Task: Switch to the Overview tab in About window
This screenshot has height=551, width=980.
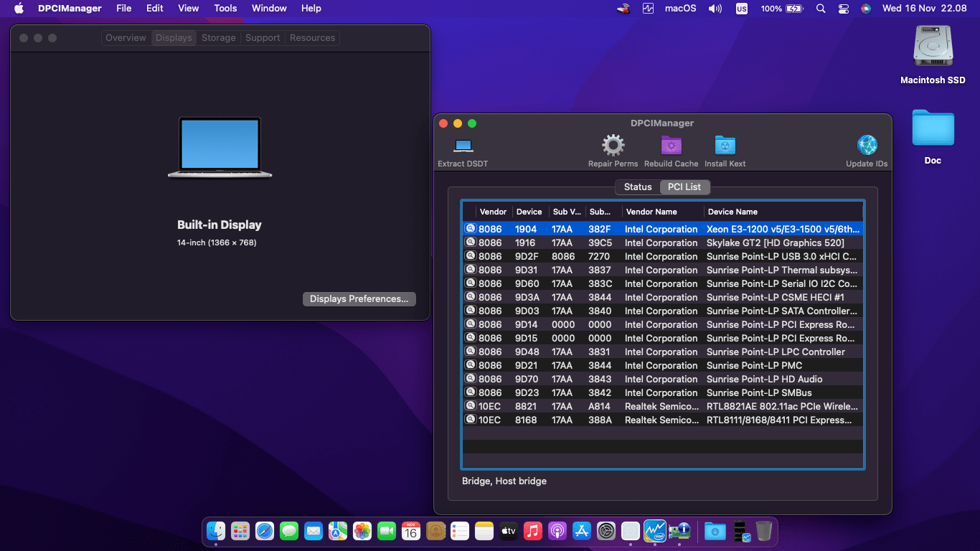Action: (126, 38)
